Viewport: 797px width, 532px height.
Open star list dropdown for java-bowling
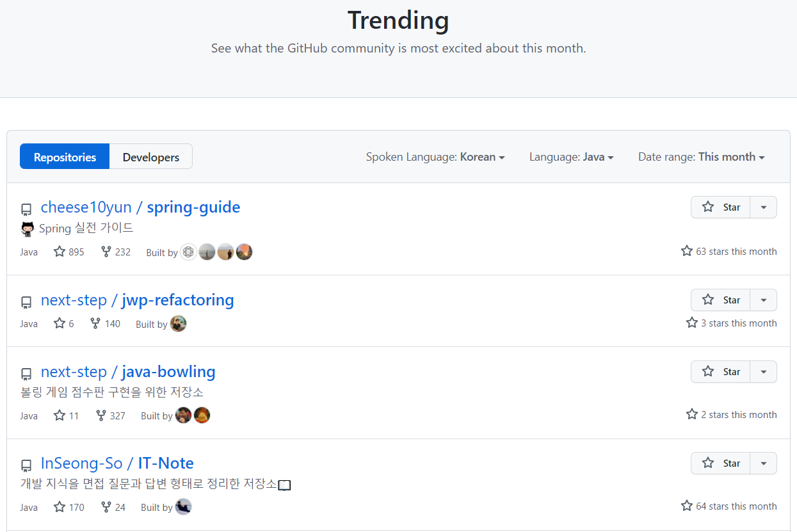pyautogui.click(x=763, y=371)
